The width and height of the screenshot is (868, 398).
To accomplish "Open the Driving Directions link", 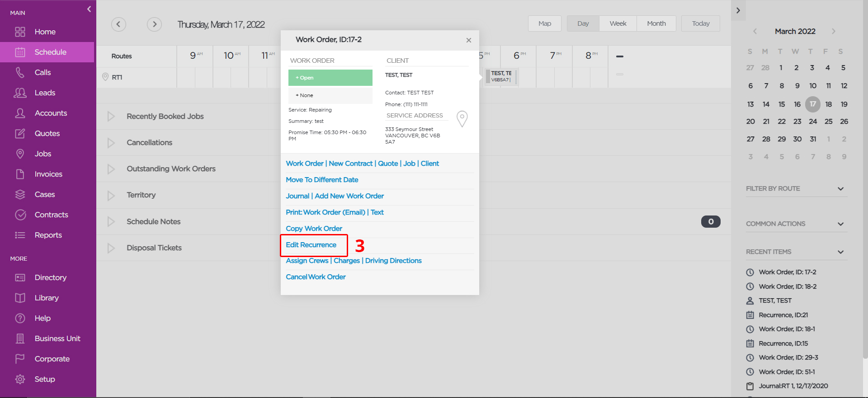I will click(x=393, y=261).
